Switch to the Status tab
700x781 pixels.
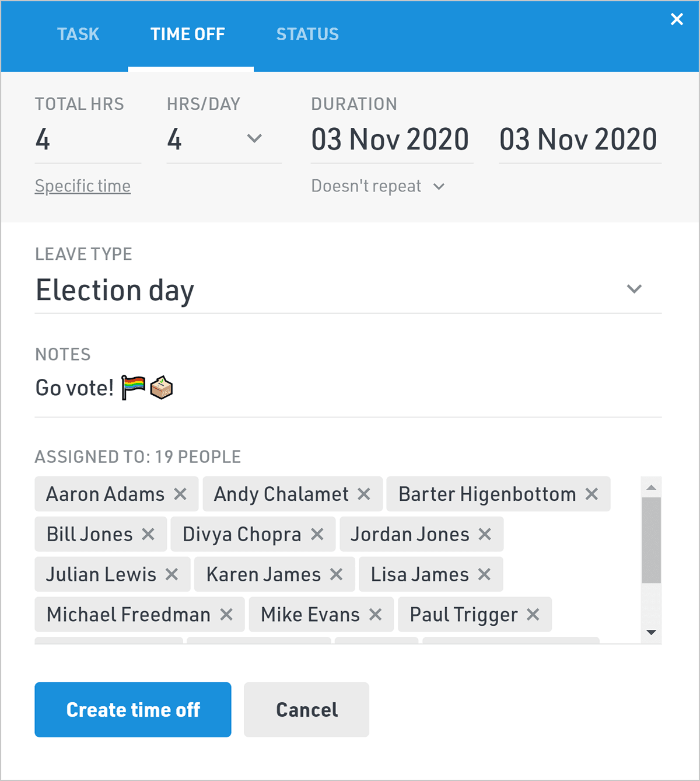pos(307,34)
